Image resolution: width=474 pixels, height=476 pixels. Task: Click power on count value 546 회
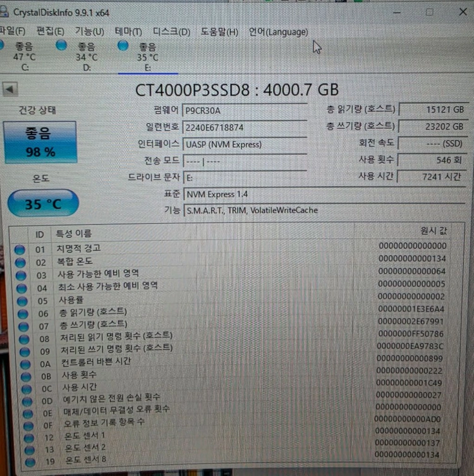coord(432,160)
